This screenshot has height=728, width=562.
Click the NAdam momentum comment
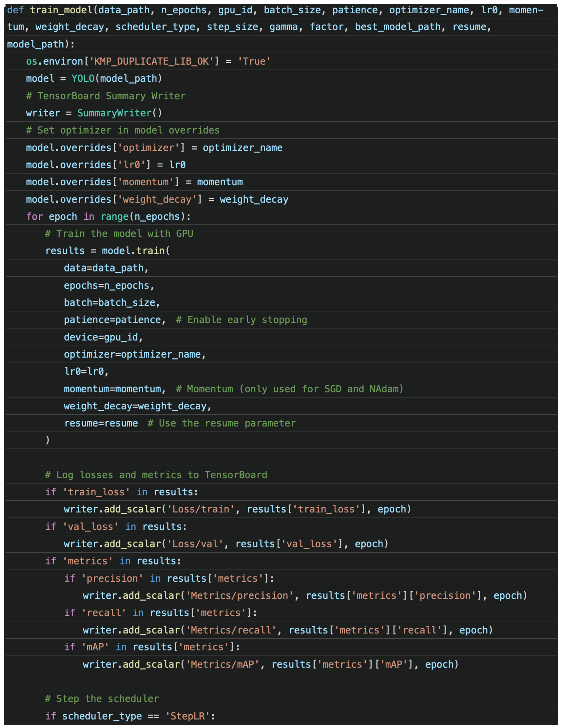(289, 389)
